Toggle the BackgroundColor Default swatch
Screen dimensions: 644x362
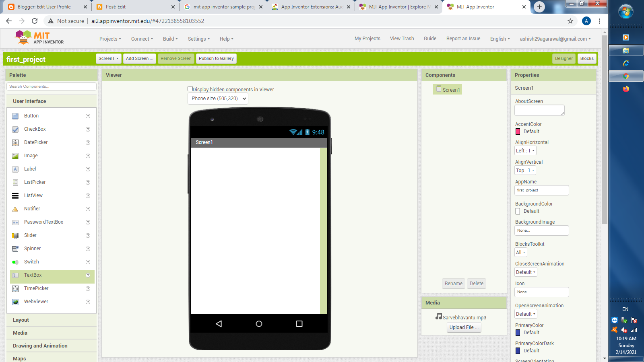[x=518, y=211]
